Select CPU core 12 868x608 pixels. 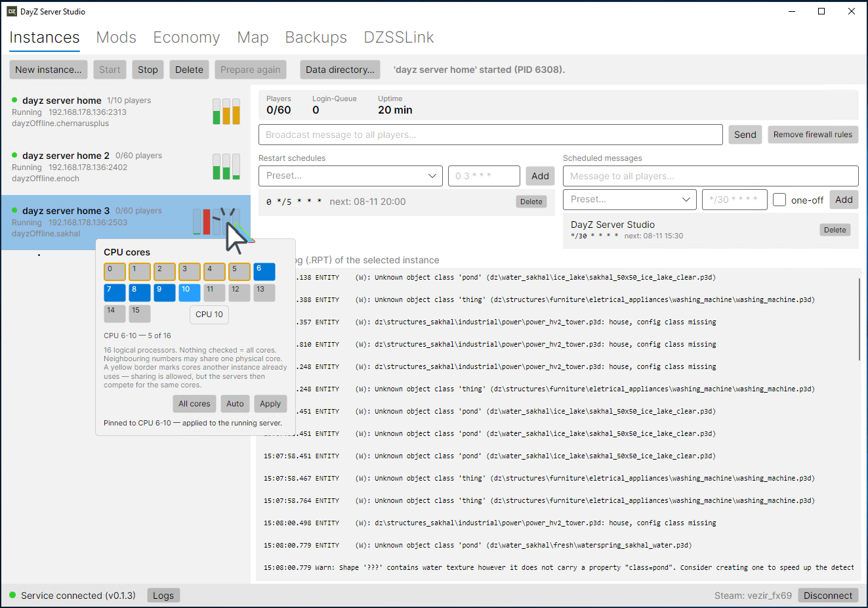[239, 293]
